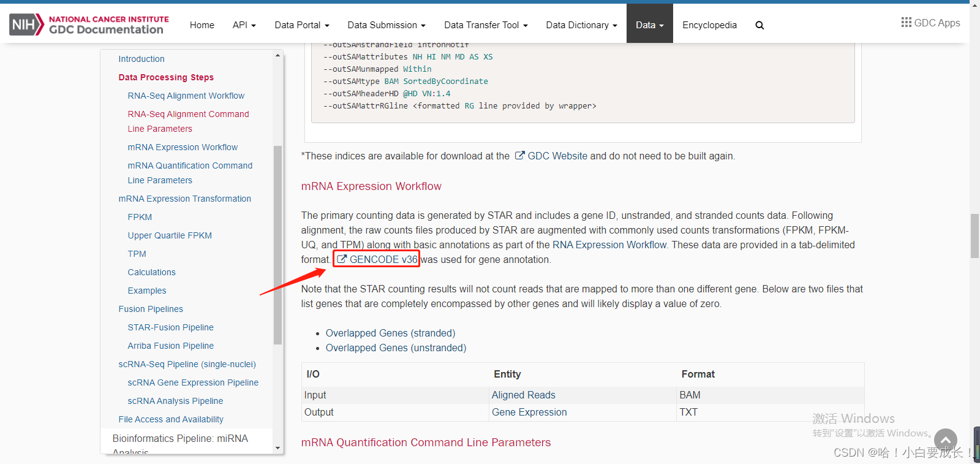Jump to RNA-Seq Alignment Workflow section
This screenshot has width=980, height=464.
[186, 96]
